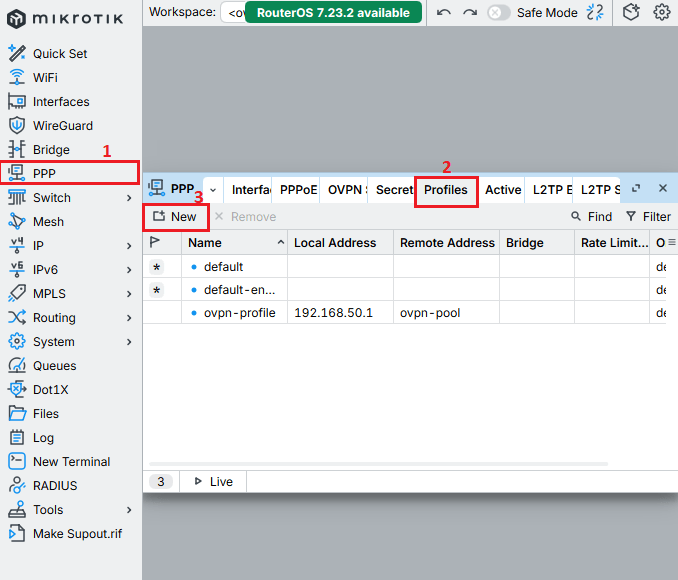
Task: Click the flag column header
Action: click(x=155, y=242)
